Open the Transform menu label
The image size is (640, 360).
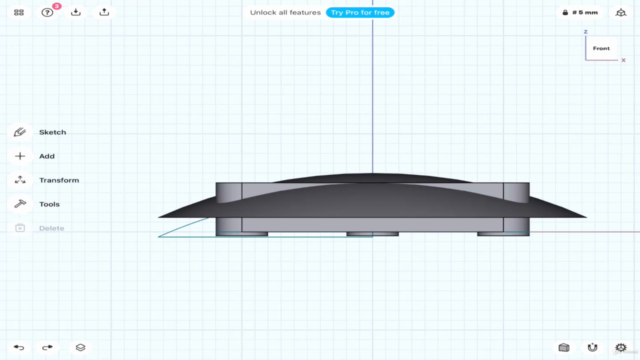pos(59,180)
